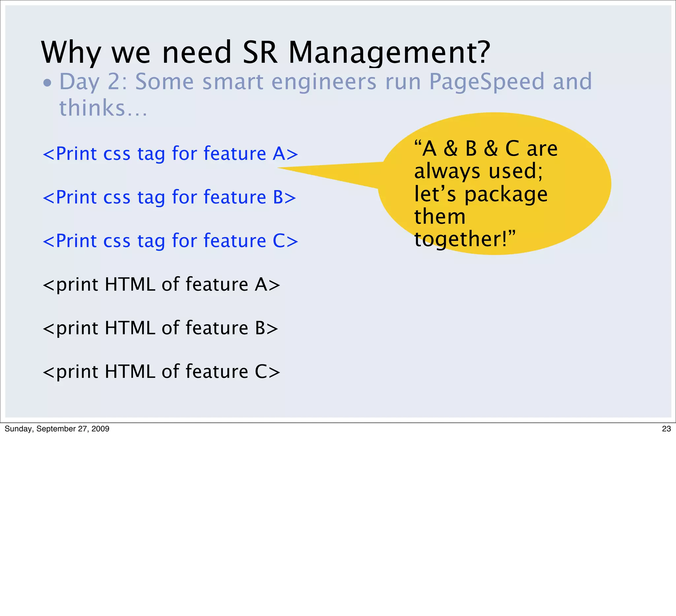Screen dimensions: 676x616
Task: Click '<print HTML of feature B>' line
Action: (160, 328)
